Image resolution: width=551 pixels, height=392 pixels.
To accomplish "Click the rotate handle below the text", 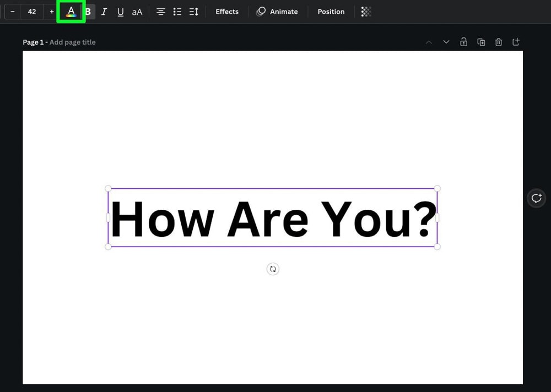I will tap(273, 269).
